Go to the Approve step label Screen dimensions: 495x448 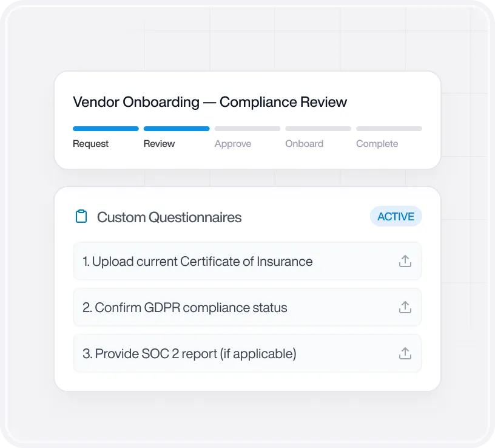point(233,144)
